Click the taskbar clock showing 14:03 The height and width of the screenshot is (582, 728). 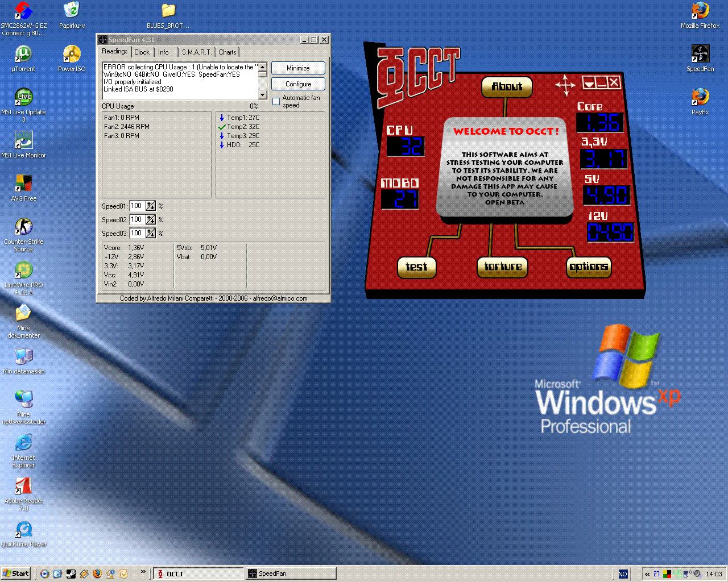[x=714, y=574]
